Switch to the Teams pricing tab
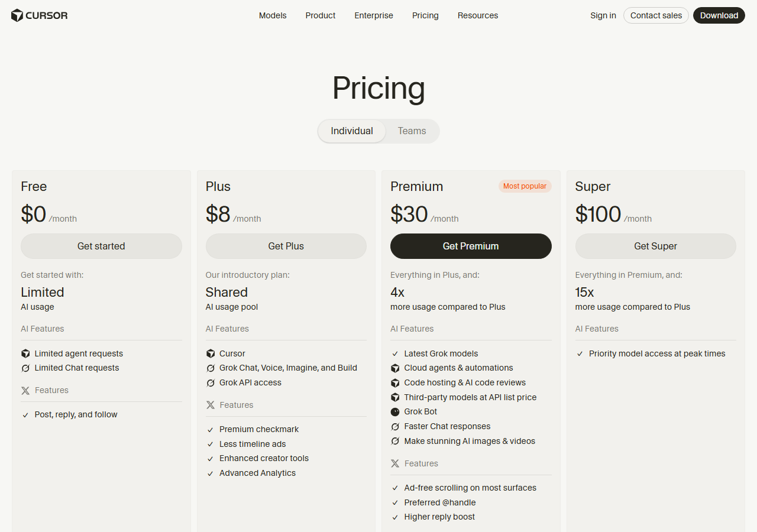 click(412, 131)
